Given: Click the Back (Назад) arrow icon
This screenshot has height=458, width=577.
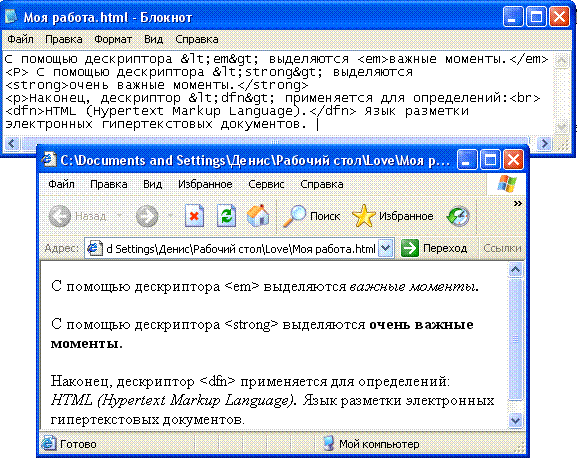Looking at the screenshot, I should click(60, 216).
